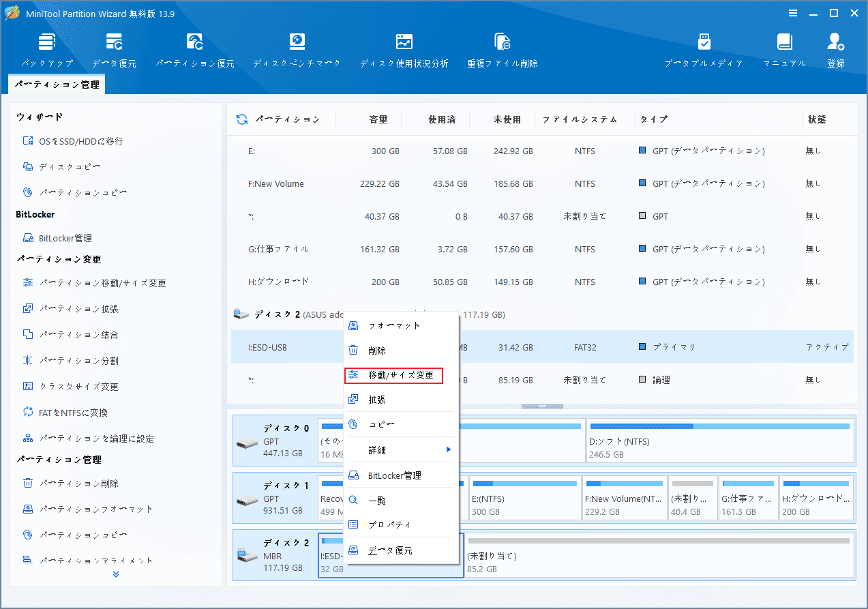The image size is (868, 609).
Task: Choose パーティション移動/サイズ変更 in the sidebar
Action: 94,283
